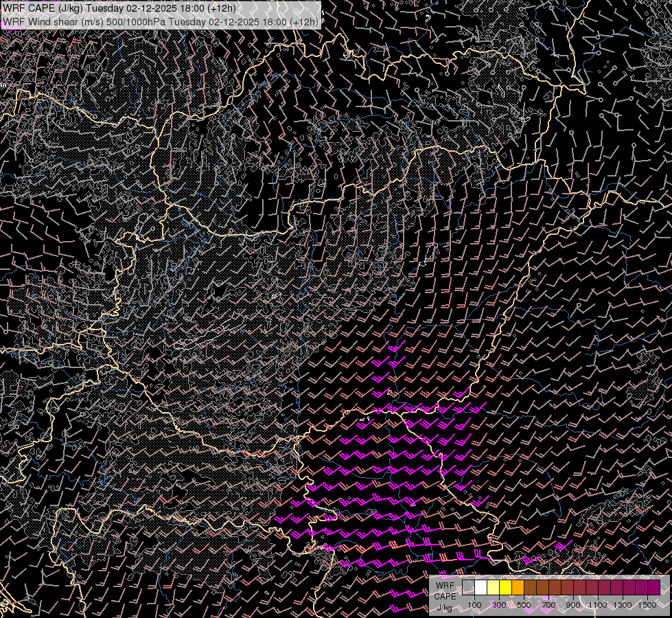Click the 'WRF Wind shear (m/s)' title line

(161, 21)
